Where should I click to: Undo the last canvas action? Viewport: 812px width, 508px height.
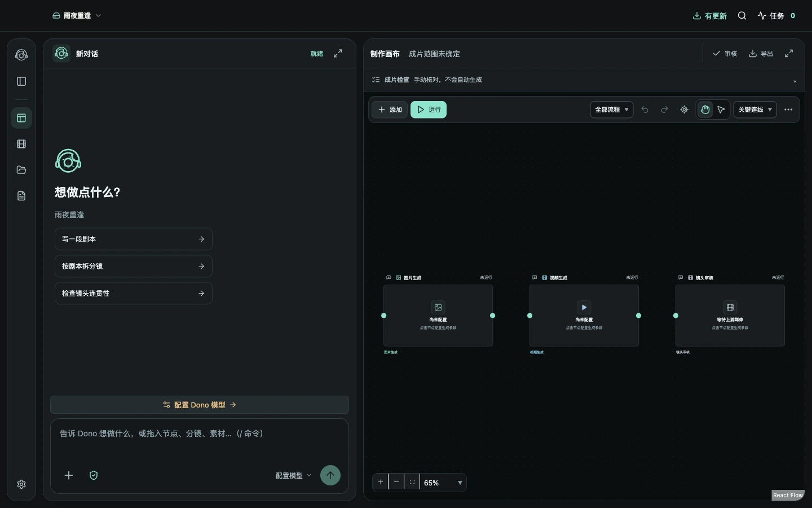pos(645,110)
